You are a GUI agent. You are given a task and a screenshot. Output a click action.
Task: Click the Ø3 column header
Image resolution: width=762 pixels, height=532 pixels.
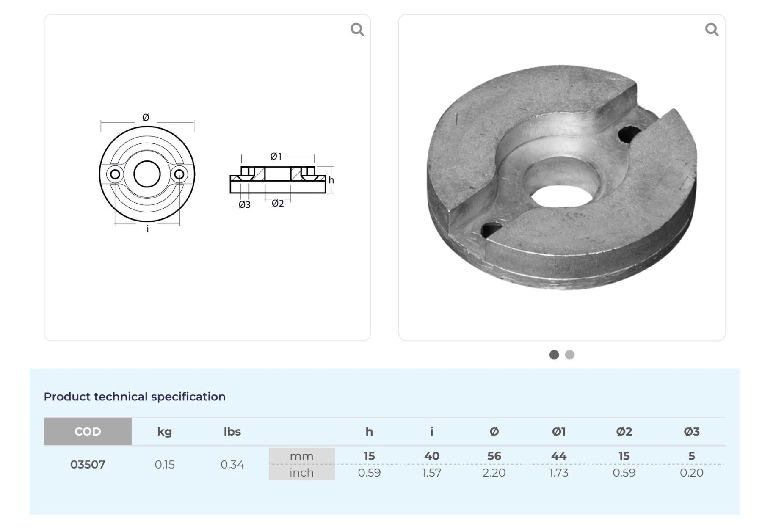[691, 431]
